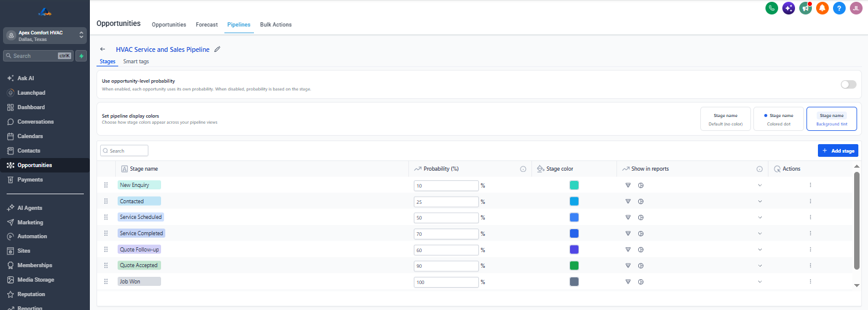Image resolution: width=868 pixels, height=310 pixels.
Task: Click the green Quote Accepted color swatch
Action: (x=574, y=265)
